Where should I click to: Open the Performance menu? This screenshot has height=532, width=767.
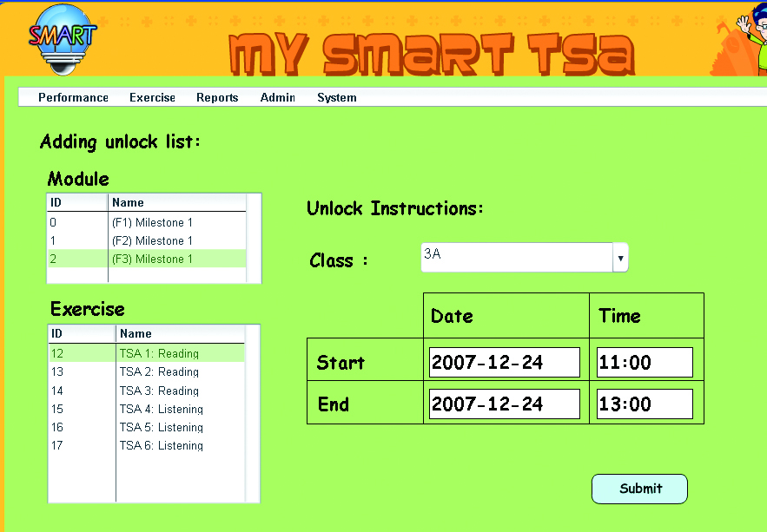[x=73, y=98]
